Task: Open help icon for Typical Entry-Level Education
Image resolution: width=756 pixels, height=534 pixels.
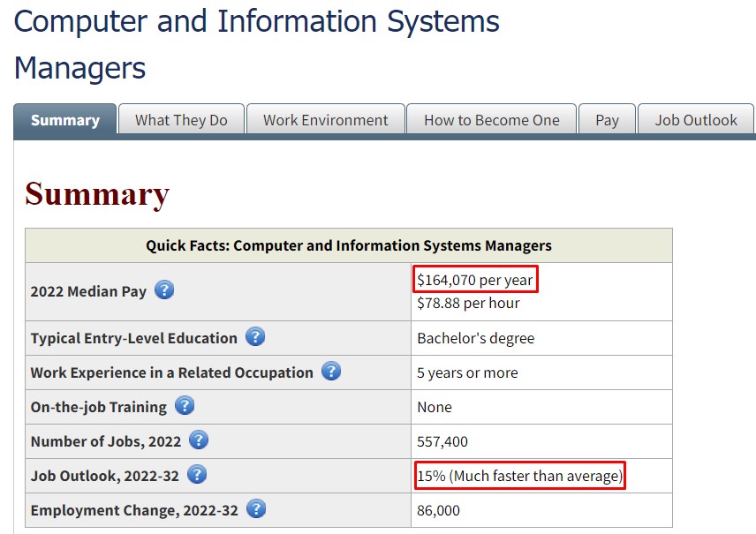Action: pyautogui.click(x=255, y=336)
